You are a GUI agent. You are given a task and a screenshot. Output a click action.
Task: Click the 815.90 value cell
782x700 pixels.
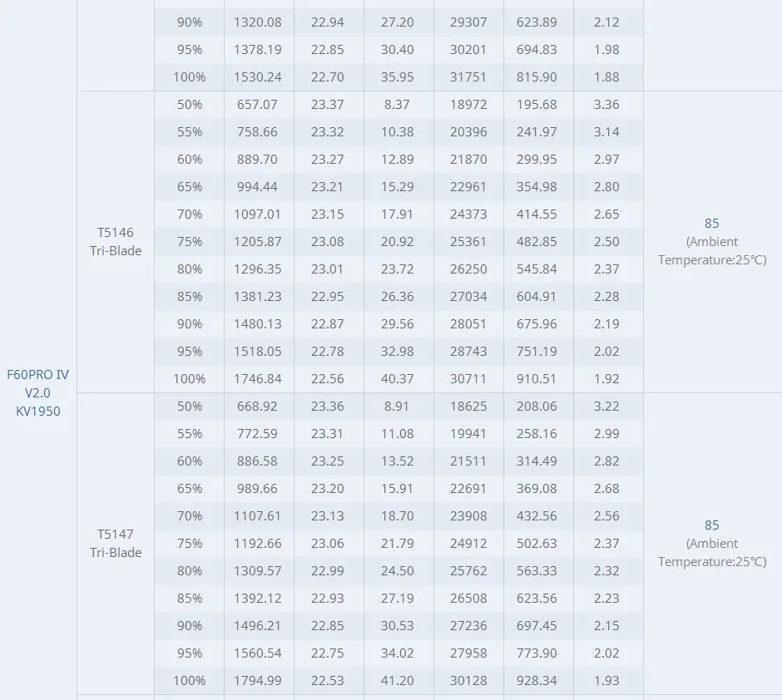pos(536,76)
